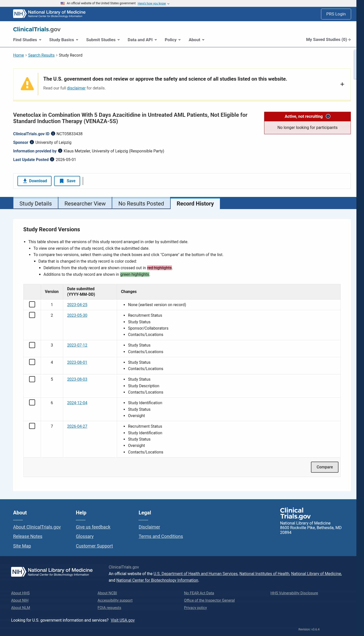Click the US flag icon in the top banner
The image size is (364, 636).
coord(63,3)
